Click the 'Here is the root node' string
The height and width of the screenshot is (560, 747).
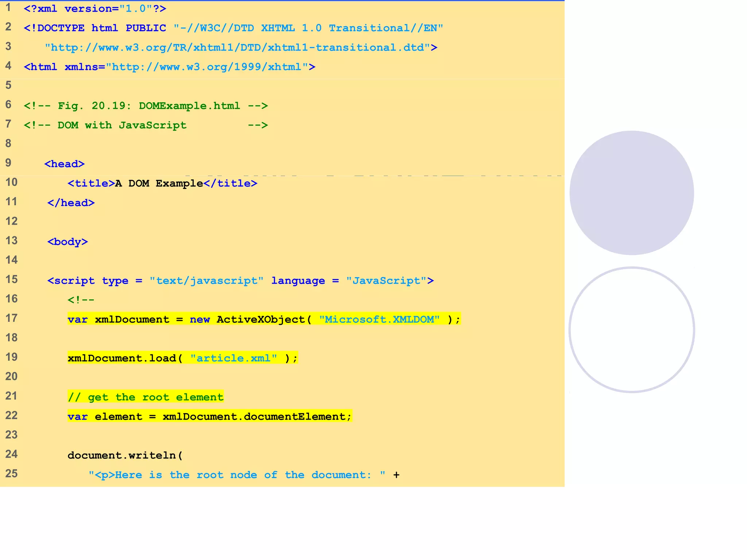[237, 475]
